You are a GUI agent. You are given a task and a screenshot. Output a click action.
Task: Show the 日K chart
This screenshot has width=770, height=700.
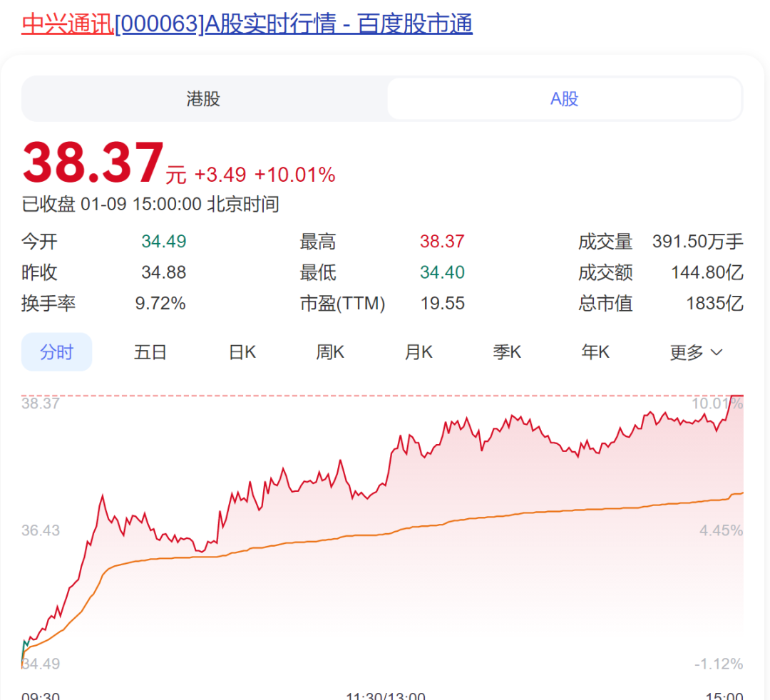point(242,352)
